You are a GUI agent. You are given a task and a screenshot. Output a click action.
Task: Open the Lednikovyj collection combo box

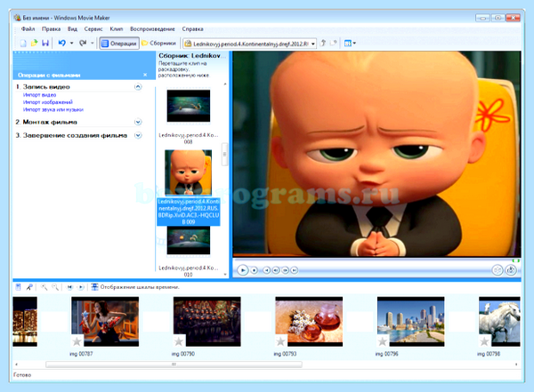point(251,44)
